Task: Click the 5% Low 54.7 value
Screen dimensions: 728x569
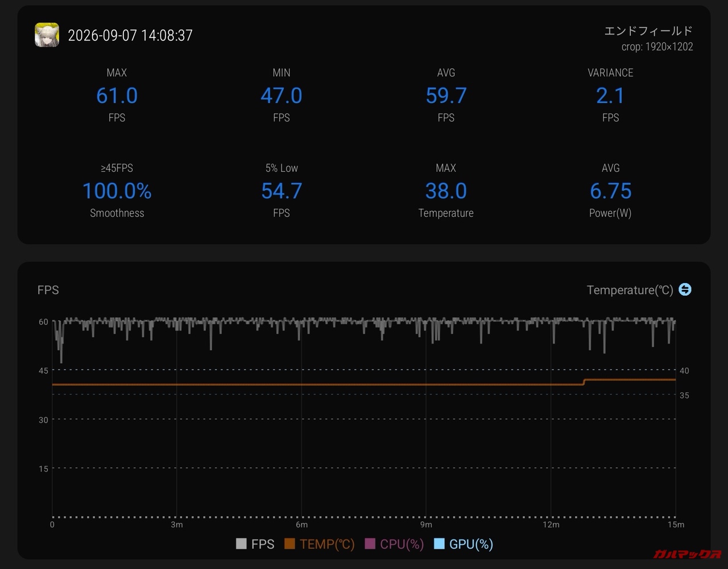Action: click(x=282, y=191)
